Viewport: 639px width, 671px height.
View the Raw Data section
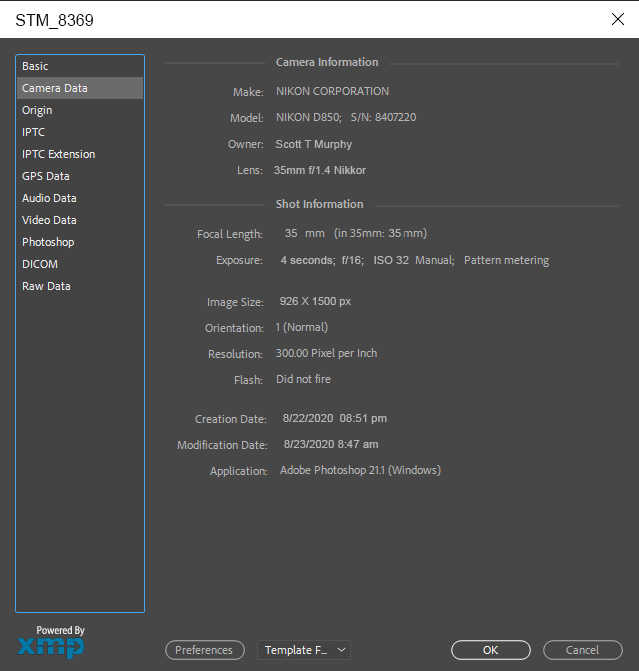click(x=46, y=286)
